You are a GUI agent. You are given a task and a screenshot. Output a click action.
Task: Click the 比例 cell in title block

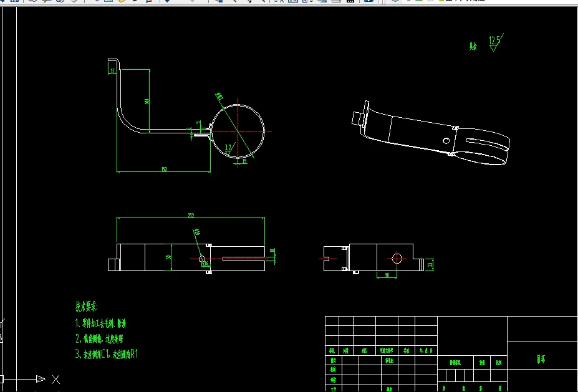coord(499,363)
